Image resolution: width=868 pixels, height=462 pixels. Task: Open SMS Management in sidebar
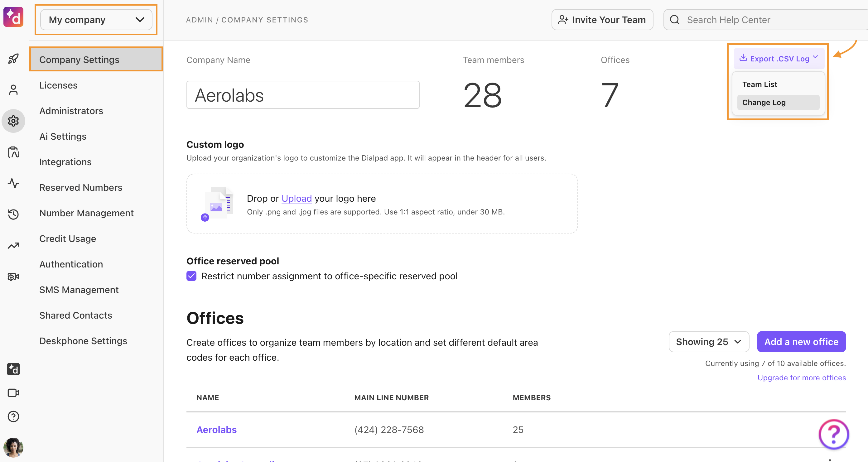(x=79, y=290)
